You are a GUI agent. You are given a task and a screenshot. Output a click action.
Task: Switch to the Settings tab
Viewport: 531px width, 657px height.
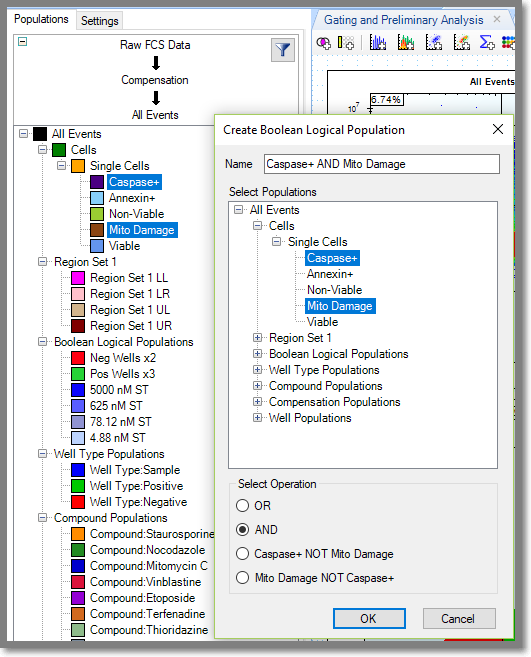point(99,21)
